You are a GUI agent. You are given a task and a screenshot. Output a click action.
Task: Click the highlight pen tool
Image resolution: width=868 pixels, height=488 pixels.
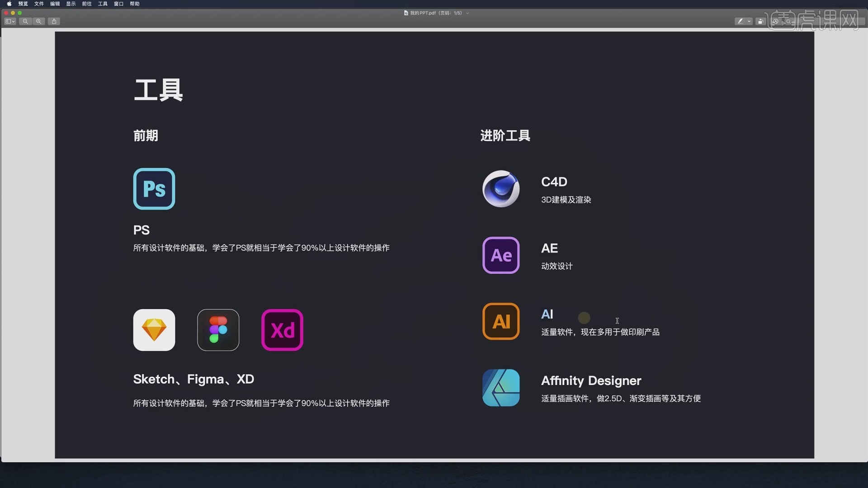click(741, 21)
